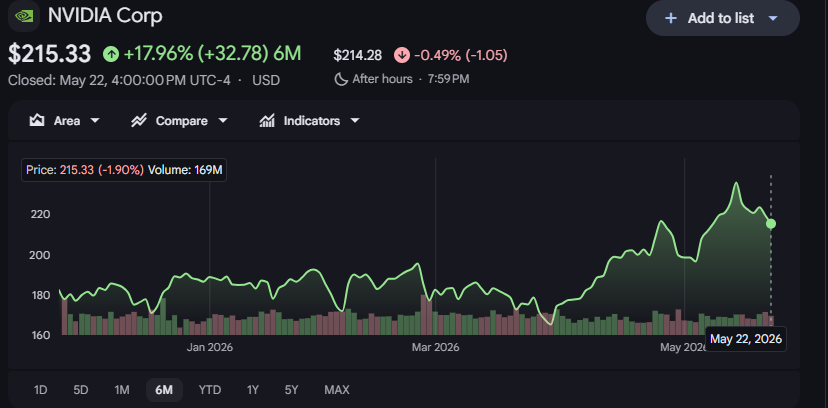The height and width of the screenshot is (408, 828).
Task: Click the USD currency label
Action: tap(266, 81)
